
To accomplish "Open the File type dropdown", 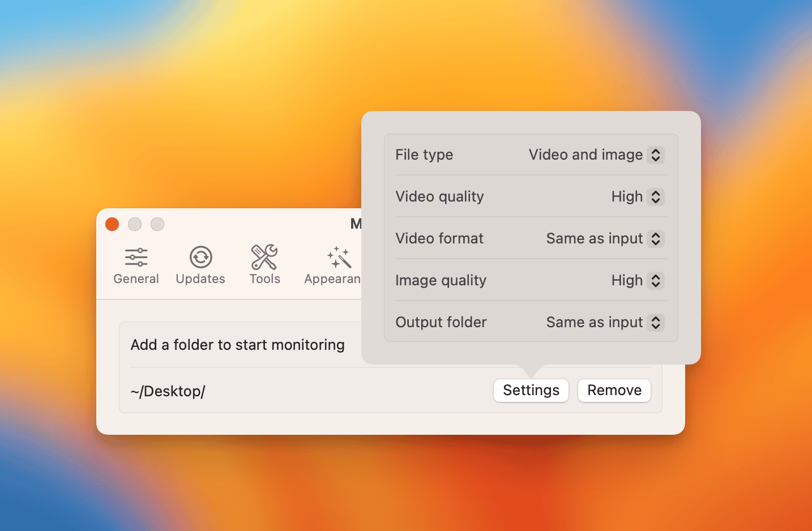I will tap(655, 155).
